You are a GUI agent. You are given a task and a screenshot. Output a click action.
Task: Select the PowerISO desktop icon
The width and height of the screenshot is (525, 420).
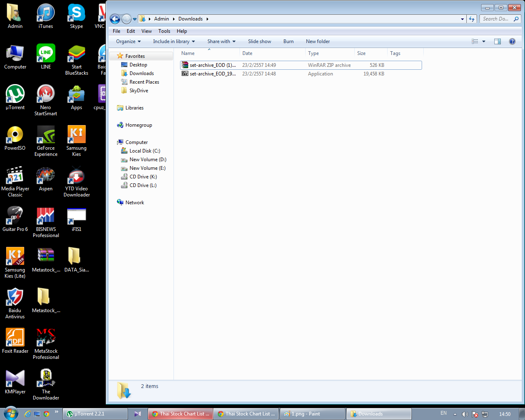[x=15, y=138]
